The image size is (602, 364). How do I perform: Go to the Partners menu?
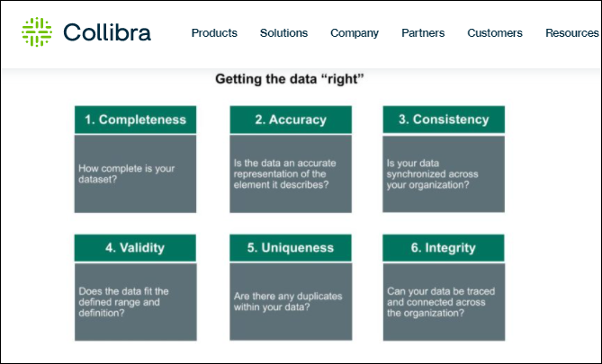[x=423, y=33]
